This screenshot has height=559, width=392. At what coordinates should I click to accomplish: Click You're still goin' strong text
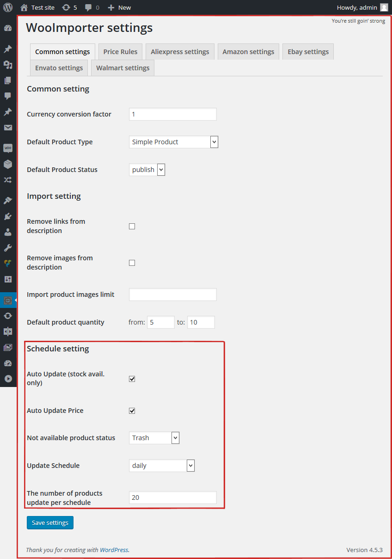[x=358, y=21]
